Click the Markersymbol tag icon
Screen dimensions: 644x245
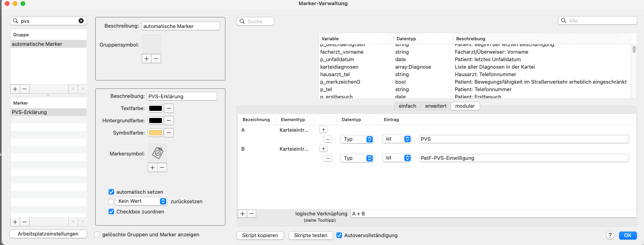click(x=158, y=153)
